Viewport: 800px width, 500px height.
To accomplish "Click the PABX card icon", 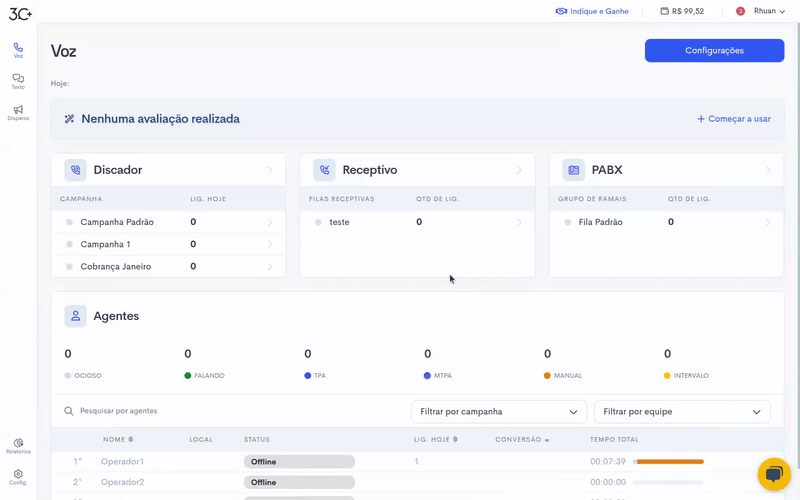I will pyautogui.click(x=573, y=170).
